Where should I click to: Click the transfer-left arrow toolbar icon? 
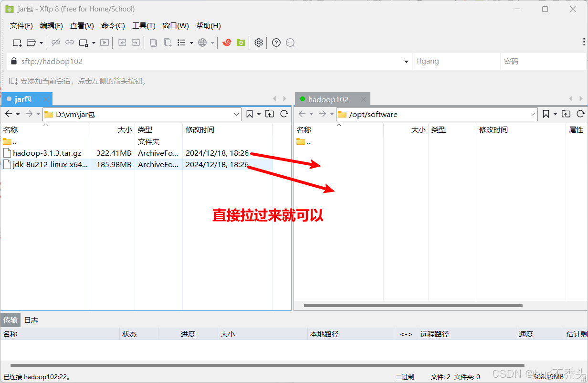pyautogui.click(x=122, y=43)
